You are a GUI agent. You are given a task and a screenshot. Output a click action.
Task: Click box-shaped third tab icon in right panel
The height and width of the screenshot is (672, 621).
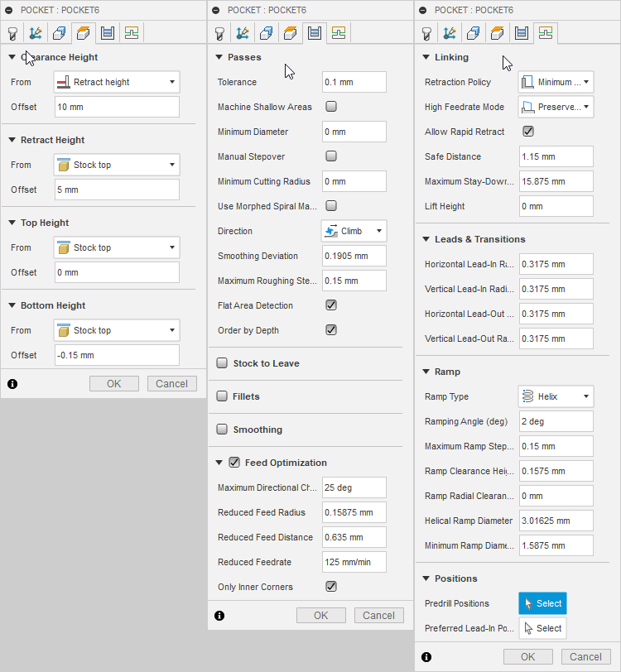tap(474, 33)
